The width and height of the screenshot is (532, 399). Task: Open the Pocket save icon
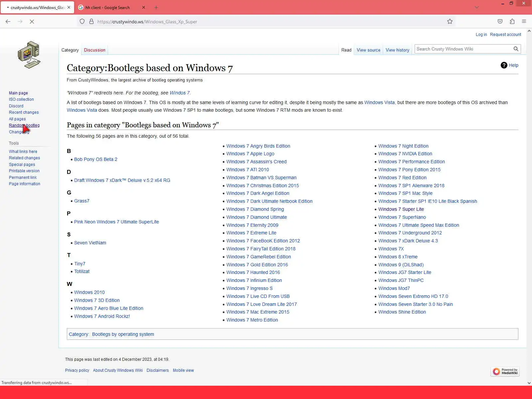(500, 22)
